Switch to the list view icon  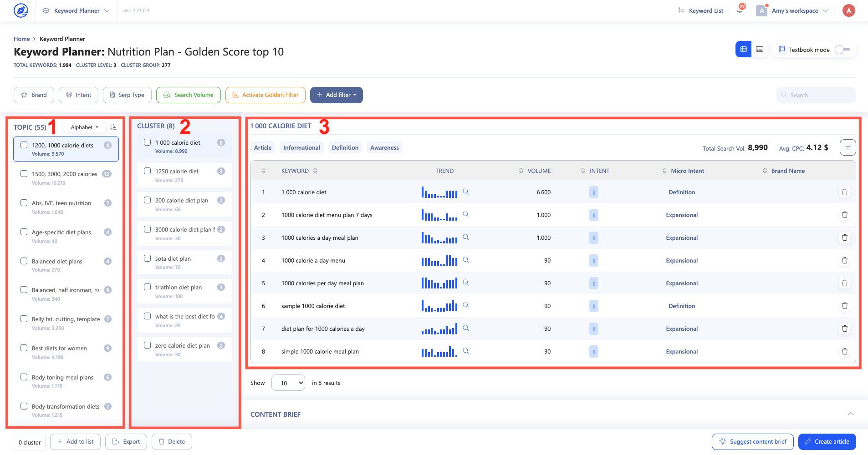(x=760, y=49)
